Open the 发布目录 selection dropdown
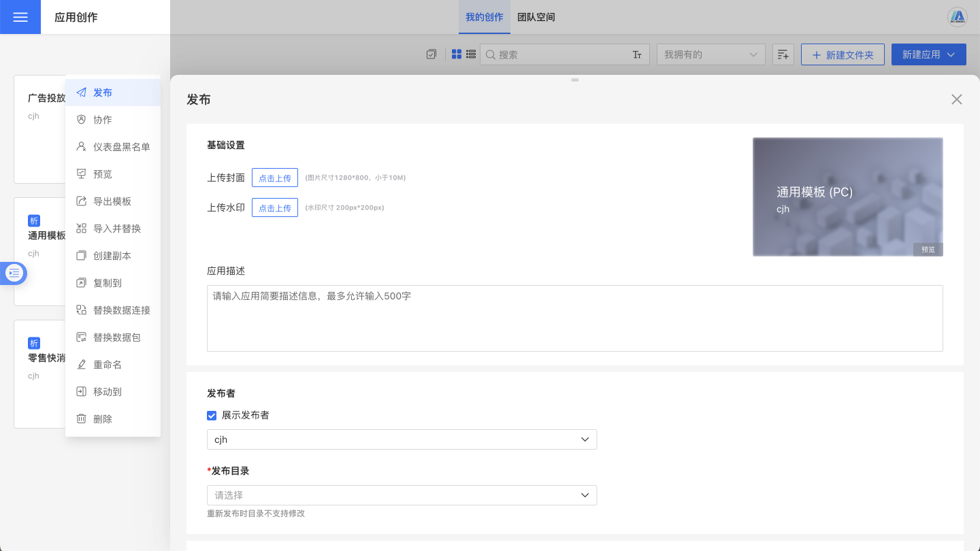This screenshot has width=980, height=551. [x=402, y=495]
